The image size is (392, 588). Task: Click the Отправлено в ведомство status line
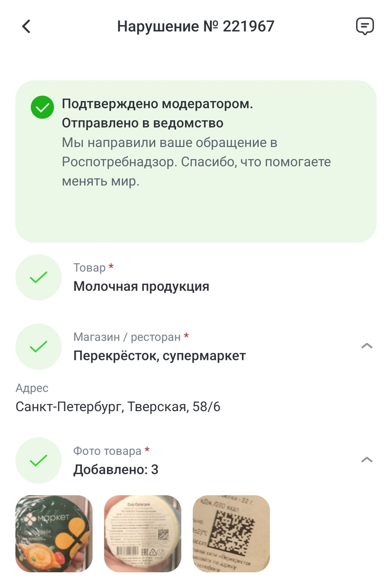[x=142, y=123]
